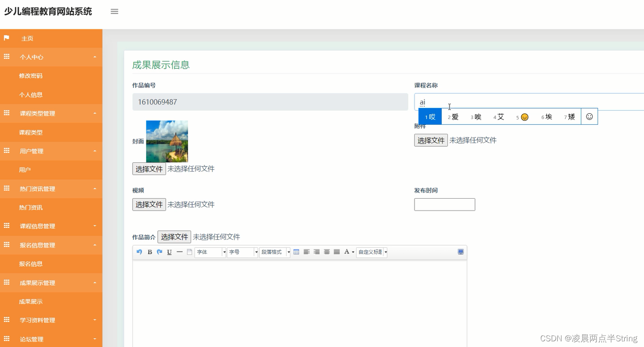Set left text alignment in the editor
This screenshot has height=347, width=644.
306,252
